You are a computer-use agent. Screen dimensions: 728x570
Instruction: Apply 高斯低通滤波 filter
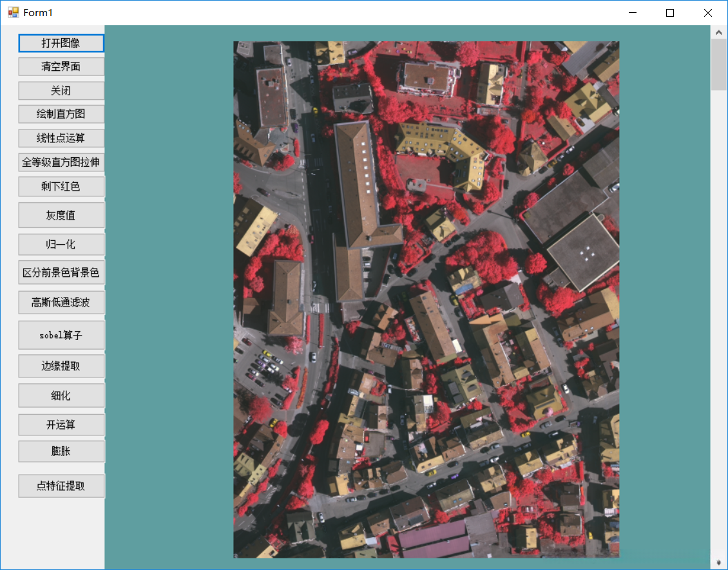pyautogui.click(x=61, y=302)
